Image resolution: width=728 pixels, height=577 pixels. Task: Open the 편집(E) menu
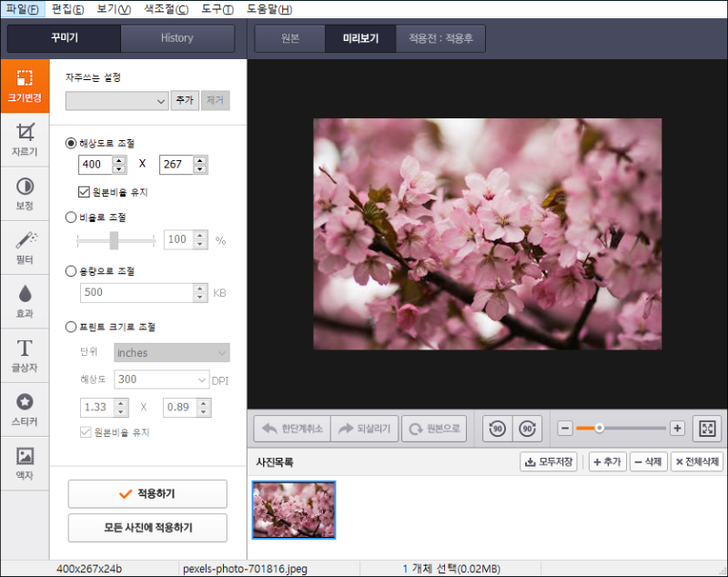[x=67, y=9]
